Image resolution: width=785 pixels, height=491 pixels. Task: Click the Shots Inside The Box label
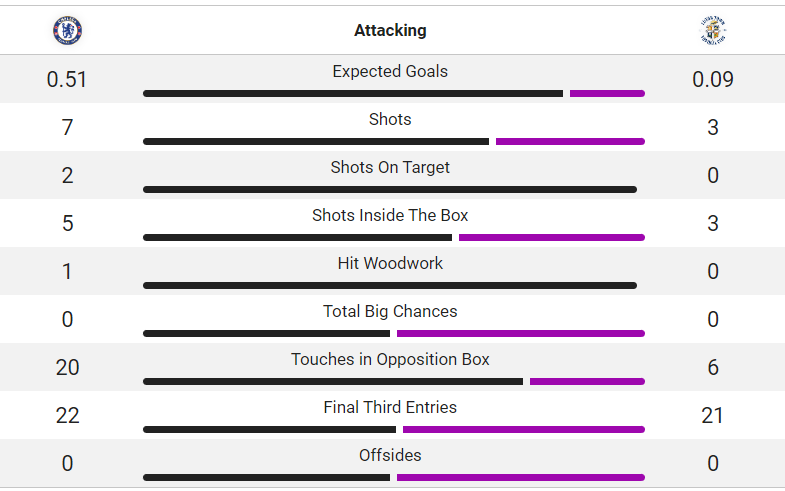pyautogui.click(x=390, y=215)
